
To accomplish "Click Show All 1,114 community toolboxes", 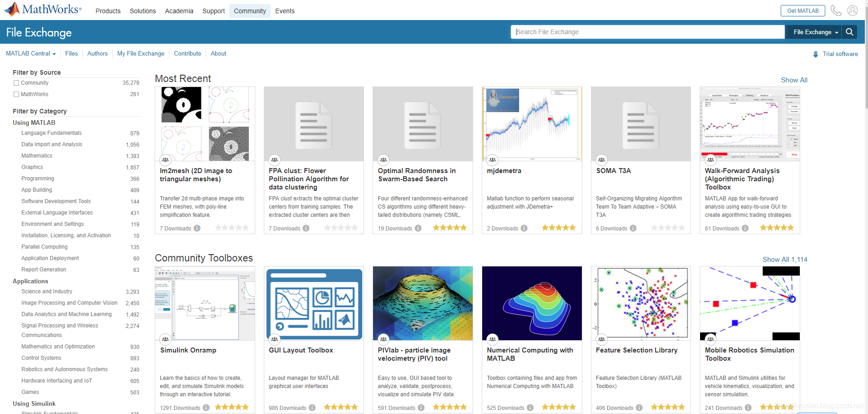I will tap(785, 260).
